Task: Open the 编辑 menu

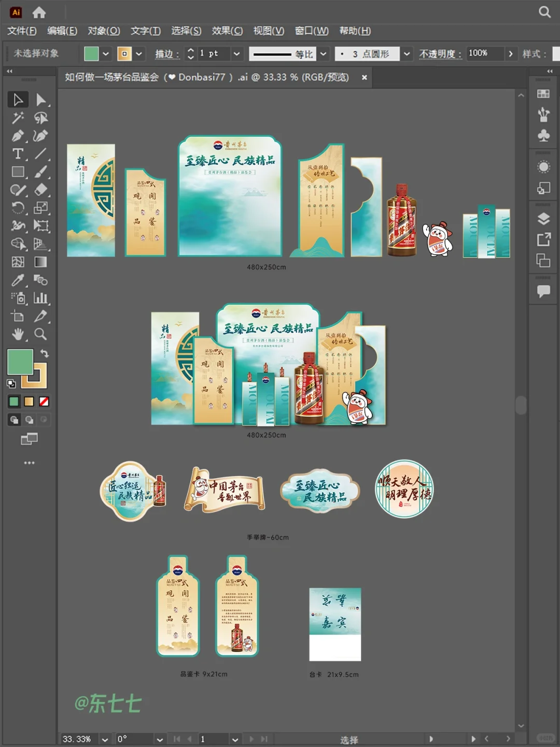Action: [x=62, y=31]
